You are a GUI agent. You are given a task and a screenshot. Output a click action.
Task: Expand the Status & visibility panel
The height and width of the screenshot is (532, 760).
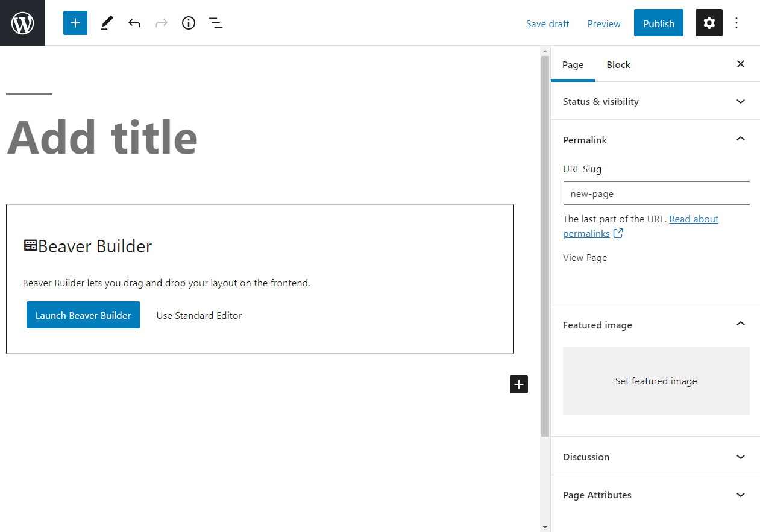[x=655, y=101]
